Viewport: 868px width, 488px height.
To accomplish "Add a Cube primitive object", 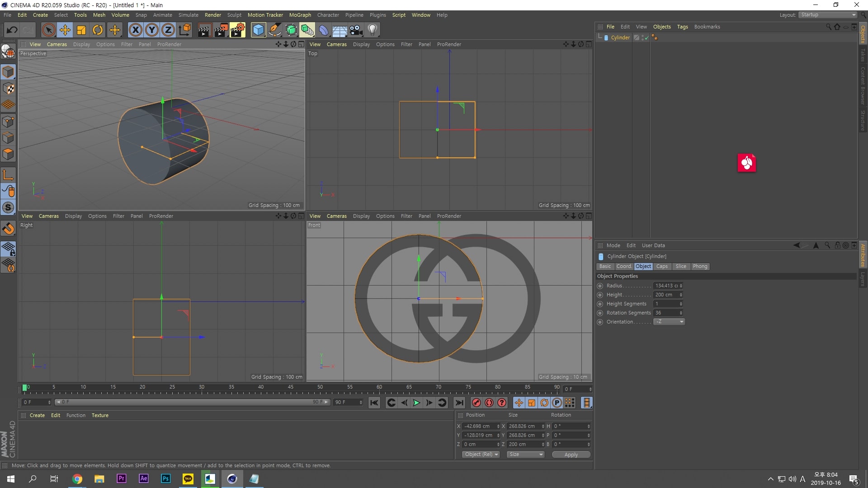I will (258, 30).
